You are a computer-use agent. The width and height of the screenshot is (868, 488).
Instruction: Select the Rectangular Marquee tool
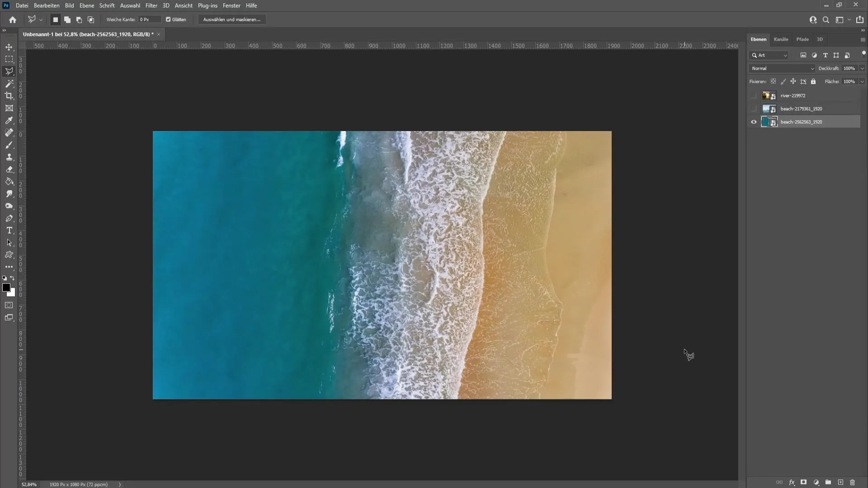click(9, 59)
